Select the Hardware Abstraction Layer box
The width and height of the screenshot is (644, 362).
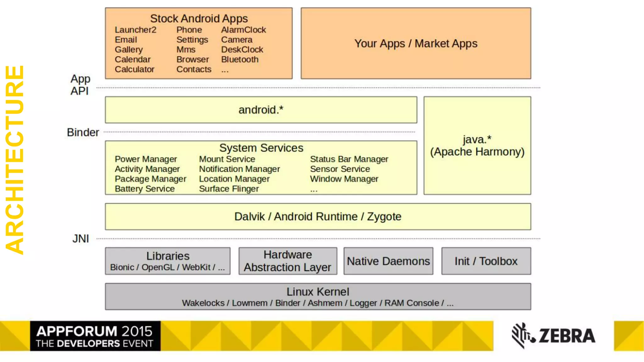pyautogui.click(x=287, y=261)
